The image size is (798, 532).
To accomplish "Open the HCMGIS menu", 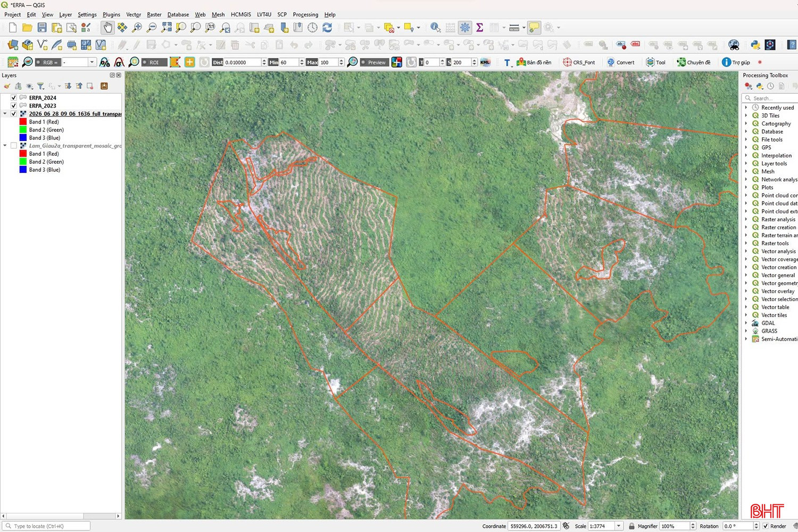I will (241, 14).
